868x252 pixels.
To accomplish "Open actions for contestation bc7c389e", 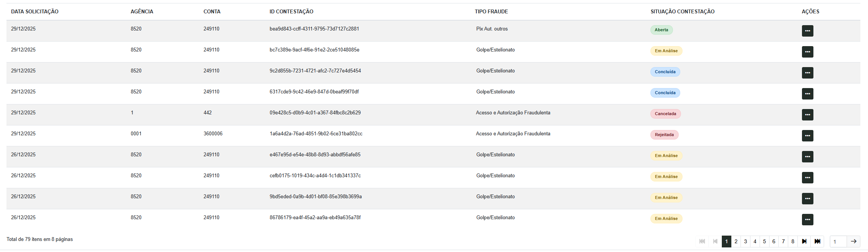I will (807, 52).
